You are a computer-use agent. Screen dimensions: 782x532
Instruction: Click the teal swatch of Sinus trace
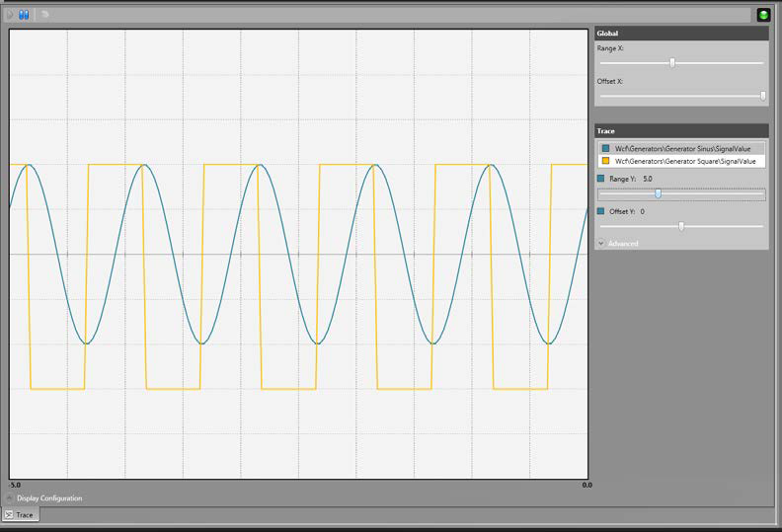(605, 149)
